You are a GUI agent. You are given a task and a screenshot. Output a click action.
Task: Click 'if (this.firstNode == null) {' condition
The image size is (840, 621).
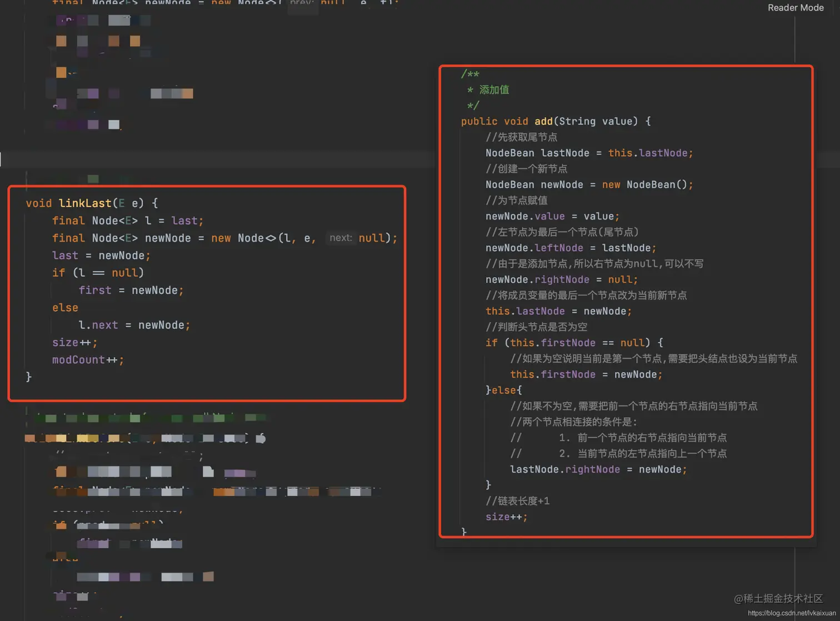(x=574, y=343)
